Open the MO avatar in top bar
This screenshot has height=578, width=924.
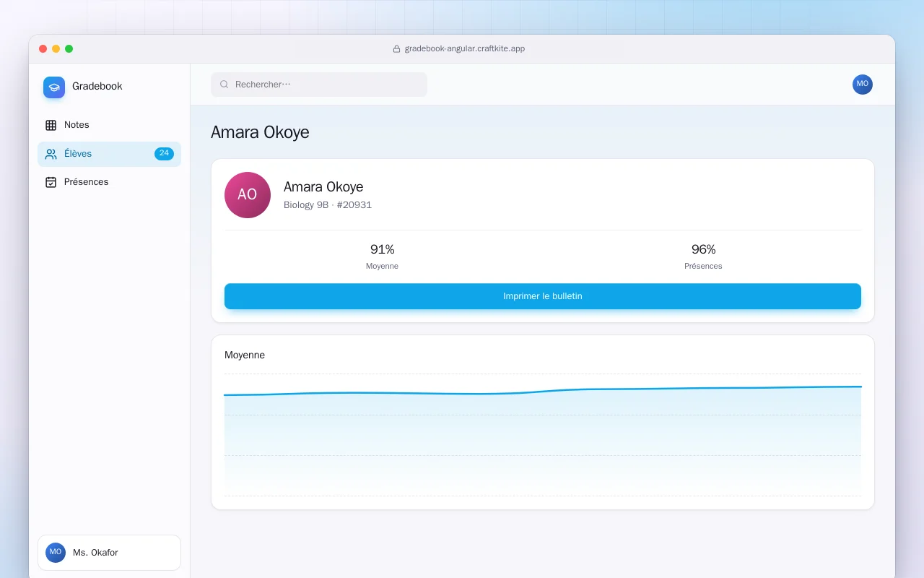[863, 85]
